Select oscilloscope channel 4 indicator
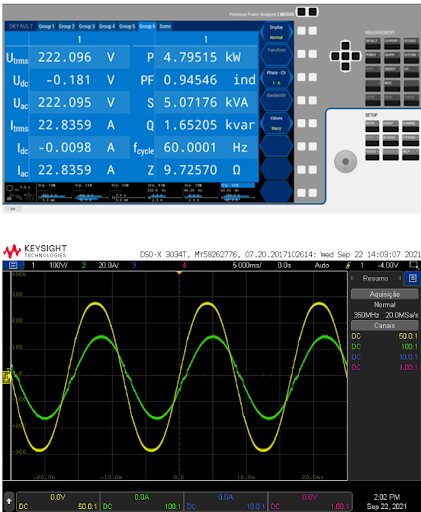Image resolution: width=421 pixels, height=512 pixels. pyautogui.click(x=184, y=265)
